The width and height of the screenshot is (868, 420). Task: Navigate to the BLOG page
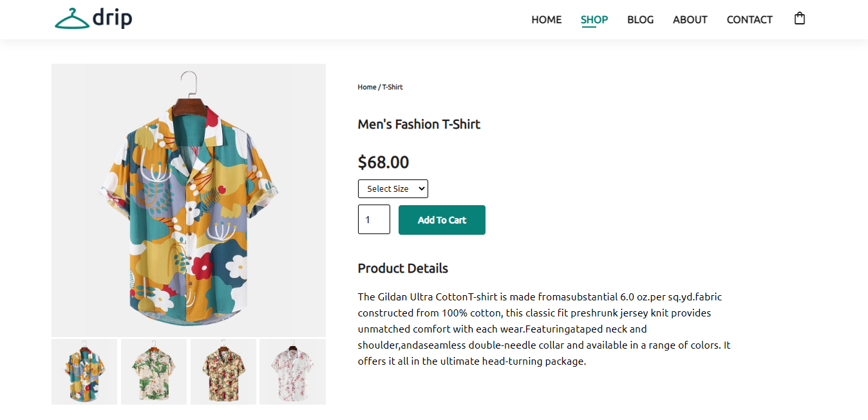640,20
